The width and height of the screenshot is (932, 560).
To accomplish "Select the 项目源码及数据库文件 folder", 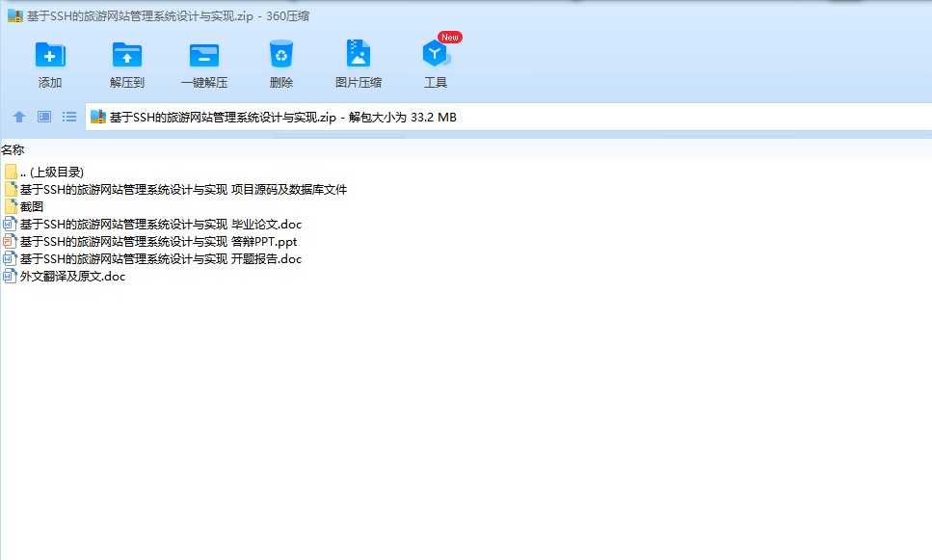I will click(x=175, y=190).
